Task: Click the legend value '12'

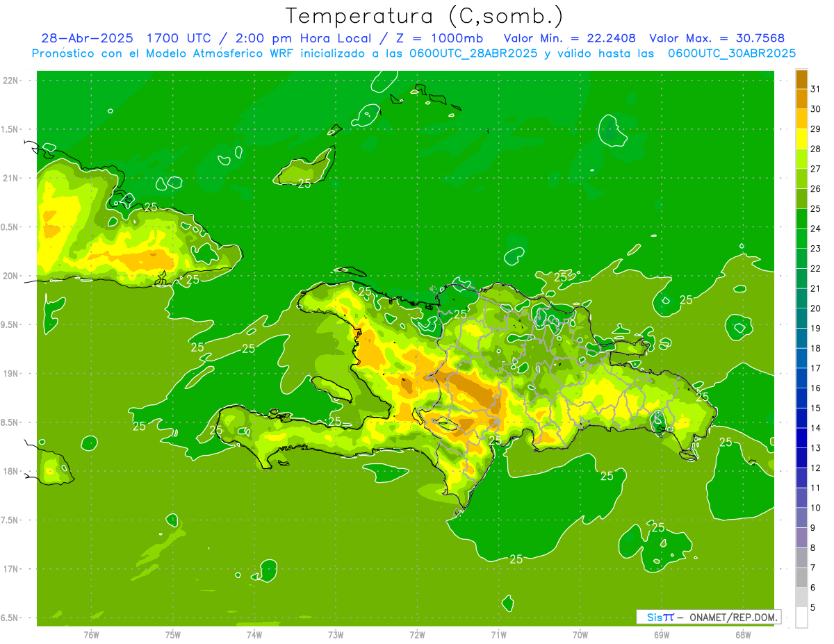Action: (x=816, y=468)
